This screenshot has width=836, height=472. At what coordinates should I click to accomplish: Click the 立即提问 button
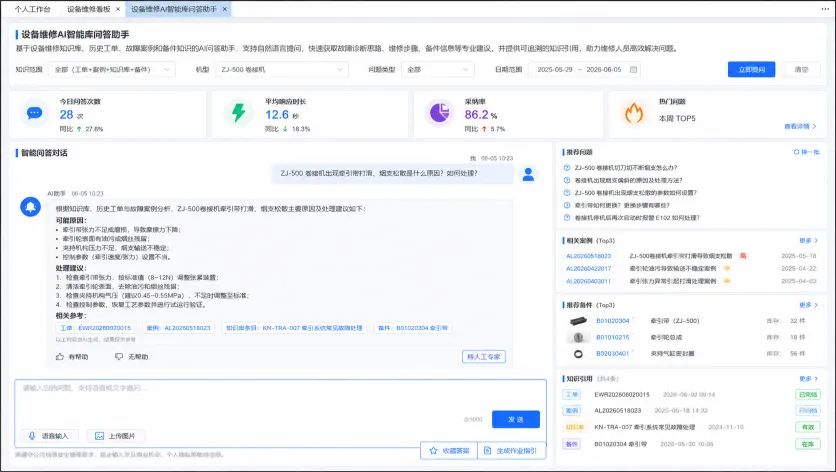pos(751,69)
